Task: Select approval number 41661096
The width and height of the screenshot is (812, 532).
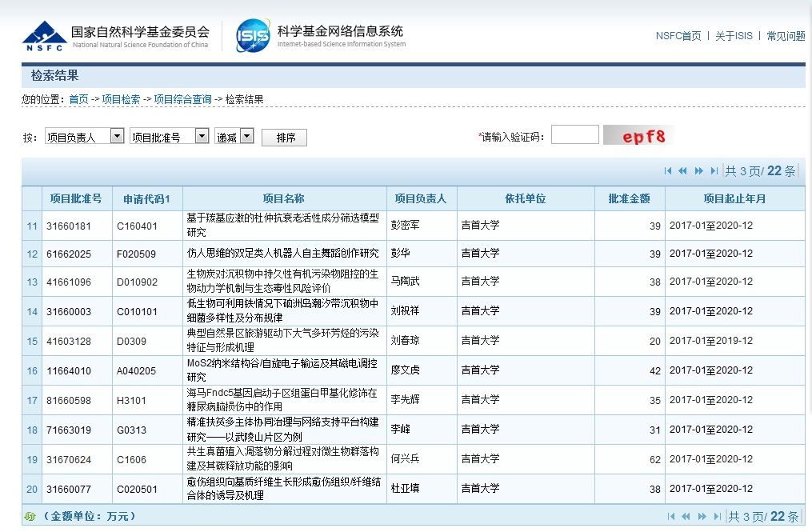Action: (68, 282)
